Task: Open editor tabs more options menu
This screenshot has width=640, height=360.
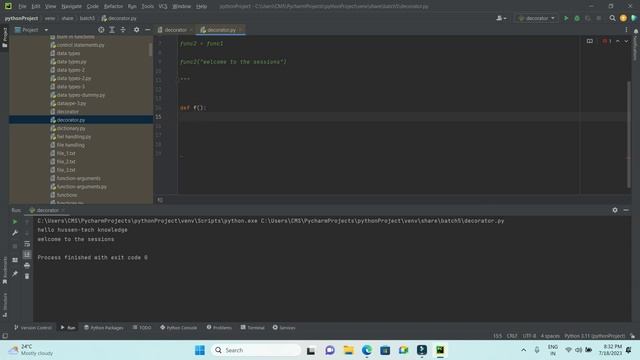Action: (x=626, y=30)
